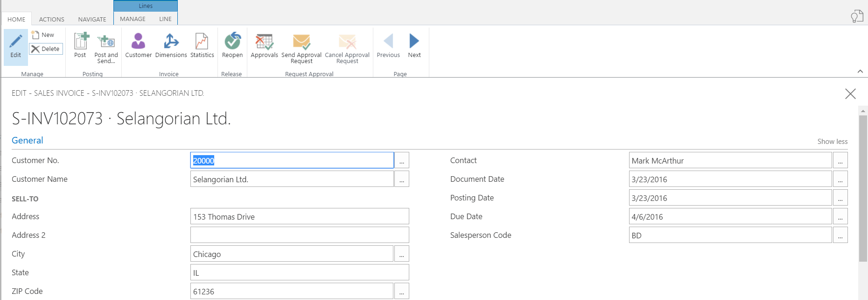Delete the current invoice
868x300 pixels.
tap(46, 49)
